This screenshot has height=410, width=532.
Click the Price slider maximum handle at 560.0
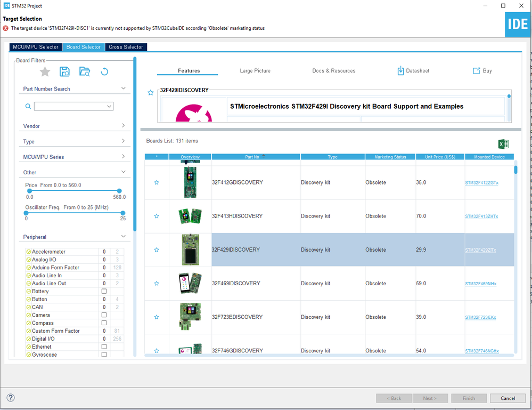pos(119,191)
